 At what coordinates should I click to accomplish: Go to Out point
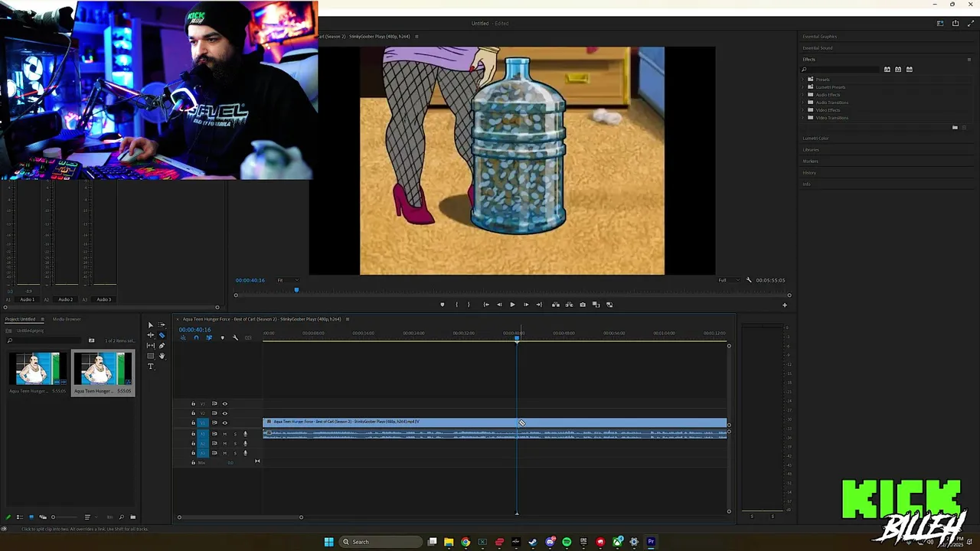click(539, 305)
